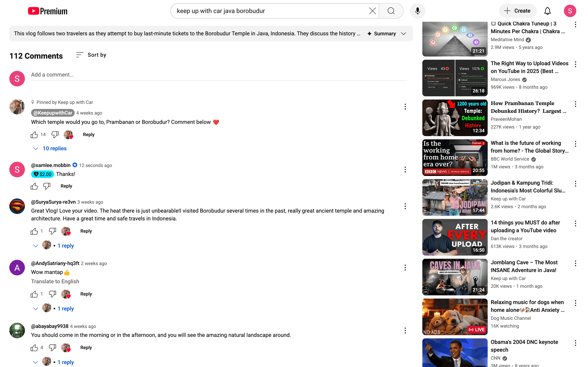Screen dimensions: 588x367
Task: Open the Create menu
Action: pyautogui.click(x=517, y=11)
